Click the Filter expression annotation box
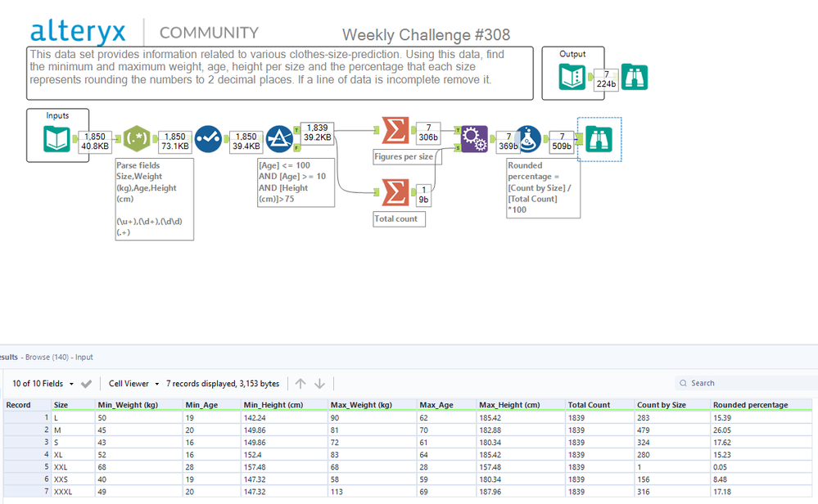 click(296, 182)
